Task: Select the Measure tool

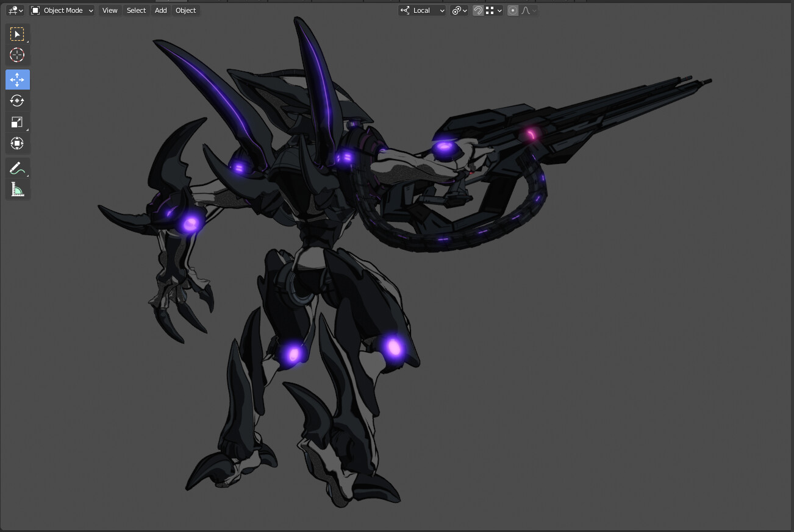Action: [x=17, y=189]
